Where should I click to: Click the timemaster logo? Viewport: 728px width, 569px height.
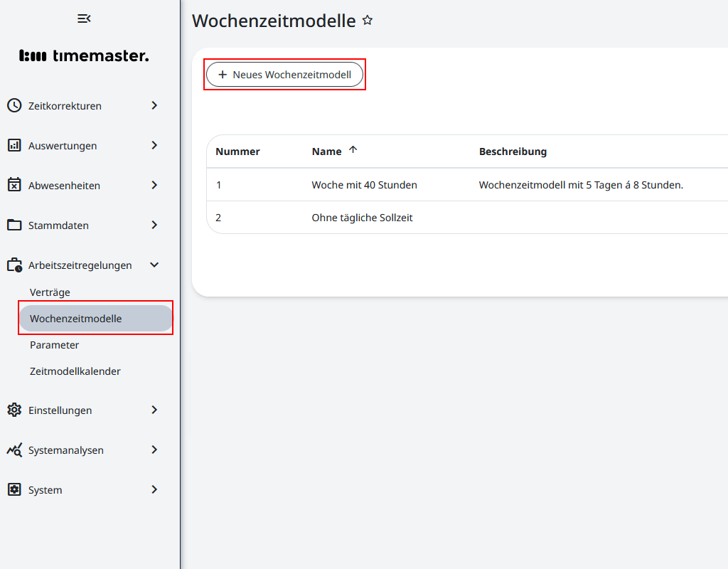84,55
